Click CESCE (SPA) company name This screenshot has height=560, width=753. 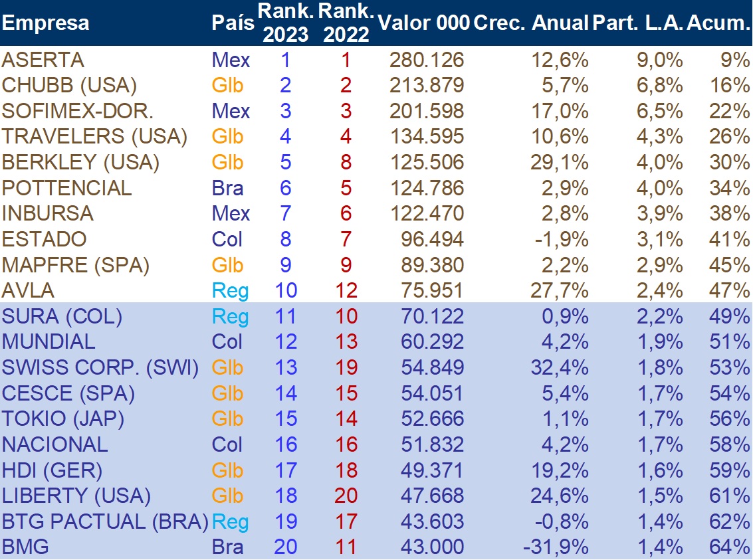point(68,393)
